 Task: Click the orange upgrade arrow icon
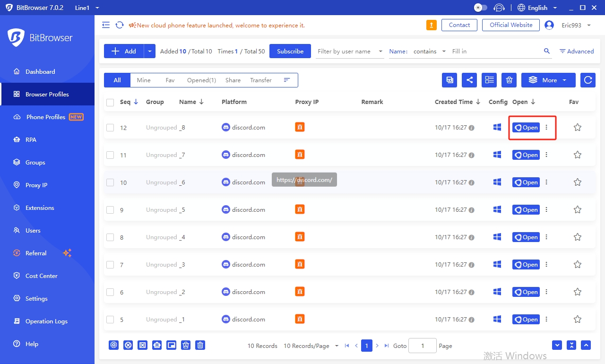[431, 25]
